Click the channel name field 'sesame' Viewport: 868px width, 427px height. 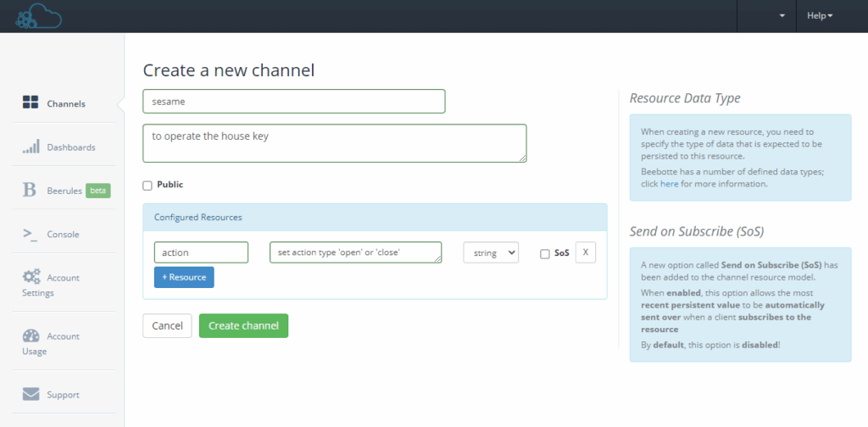[x=294, y=101]
